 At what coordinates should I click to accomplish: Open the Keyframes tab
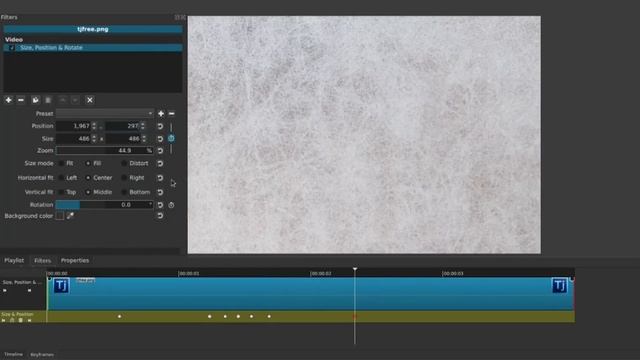pyautogui.click(x=42, y=355)
